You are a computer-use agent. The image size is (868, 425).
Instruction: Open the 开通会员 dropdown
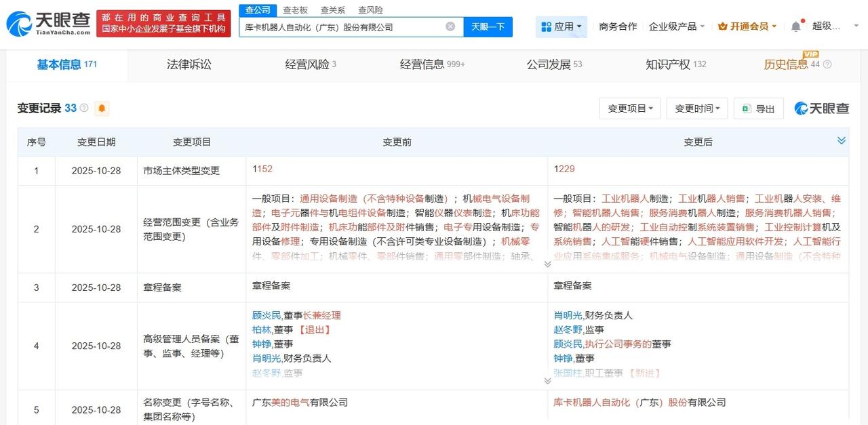tap(748, 26)
